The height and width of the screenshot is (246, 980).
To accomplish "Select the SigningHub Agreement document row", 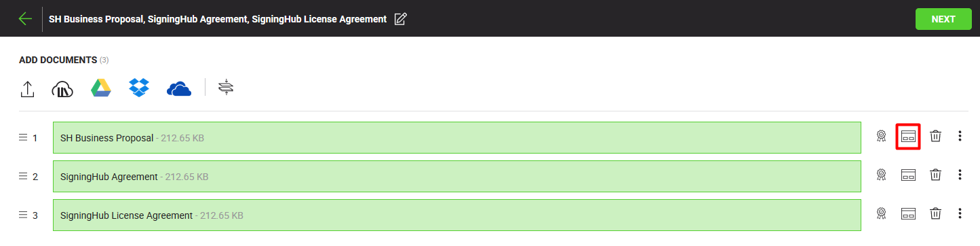I will tap(457, 176).
